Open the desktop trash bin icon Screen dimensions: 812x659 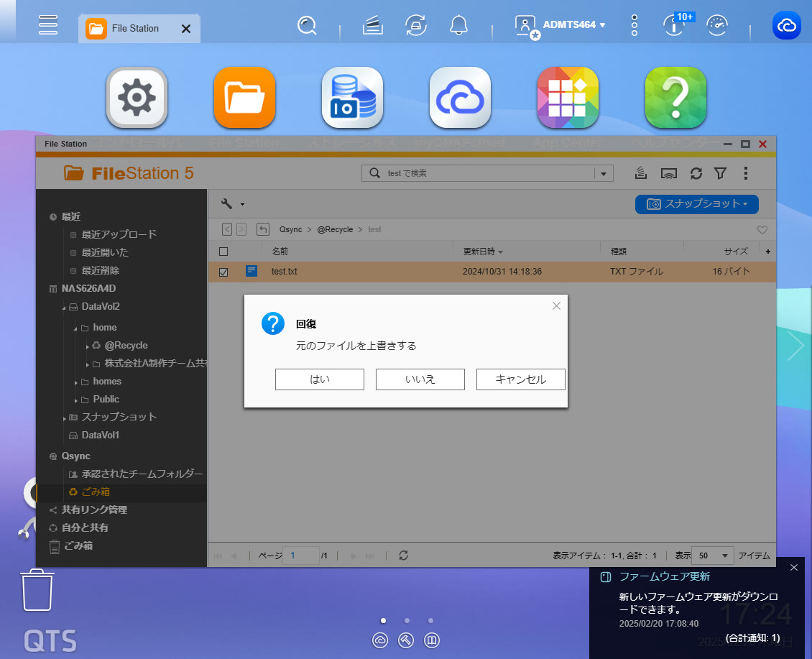pyautogui.click(x=37, y=590)
